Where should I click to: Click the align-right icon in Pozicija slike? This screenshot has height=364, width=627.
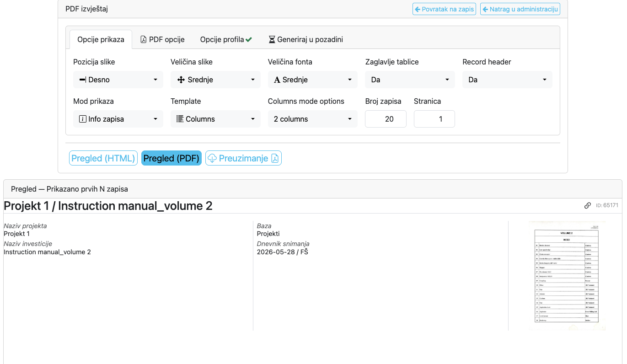(x=83, y=80)
